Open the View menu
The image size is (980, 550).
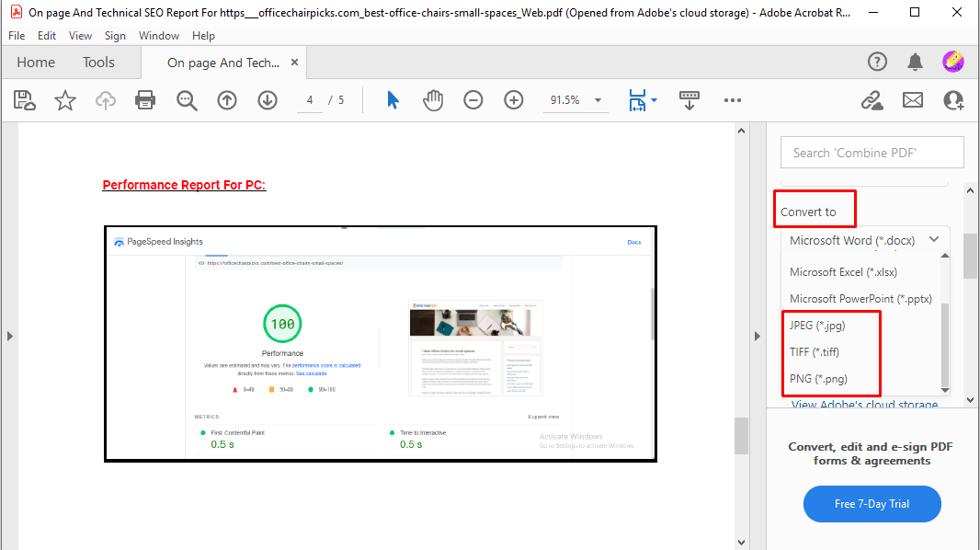coord(80,35)
